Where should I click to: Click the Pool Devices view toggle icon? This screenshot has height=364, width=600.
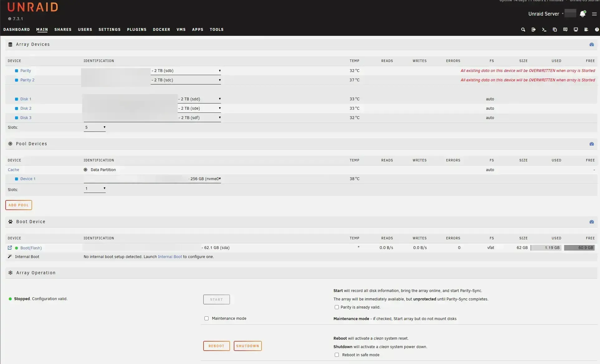point(592,144)
